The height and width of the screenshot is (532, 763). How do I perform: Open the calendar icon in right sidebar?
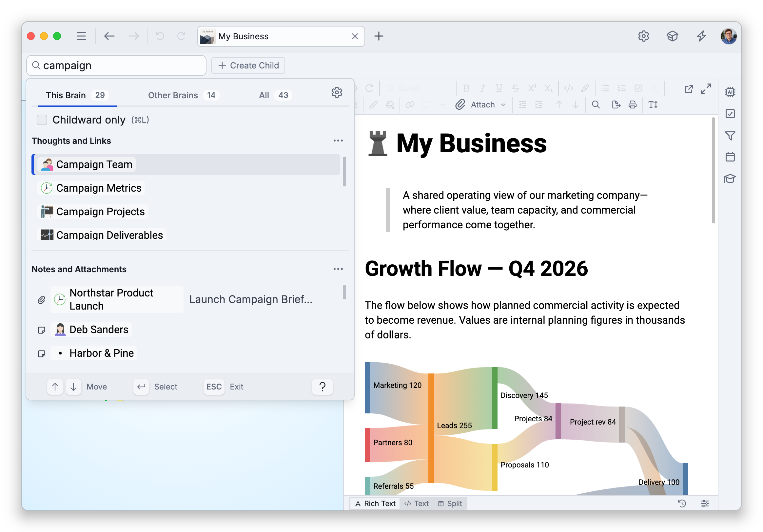730,157
